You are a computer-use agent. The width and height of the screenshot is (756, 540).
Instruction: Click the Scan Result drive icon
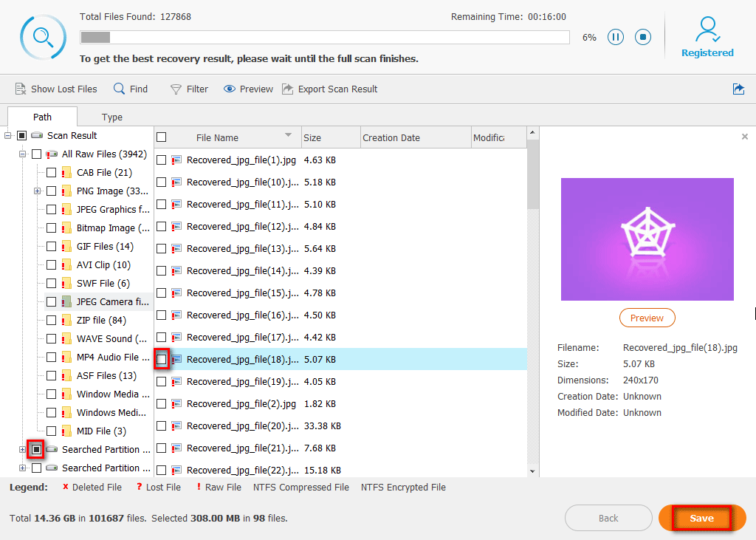(x=37, y=136)
